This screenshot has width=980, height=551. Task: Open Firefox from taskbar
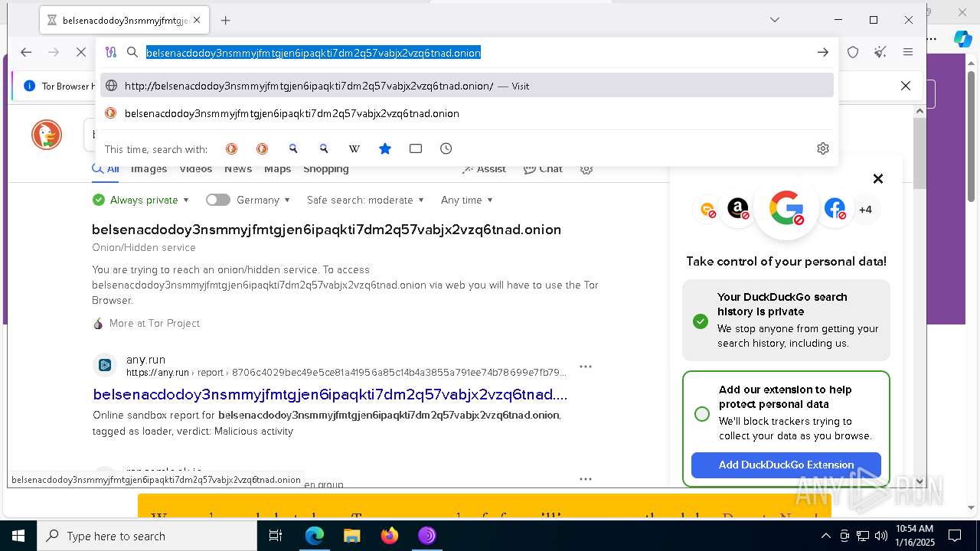[390, 536]
